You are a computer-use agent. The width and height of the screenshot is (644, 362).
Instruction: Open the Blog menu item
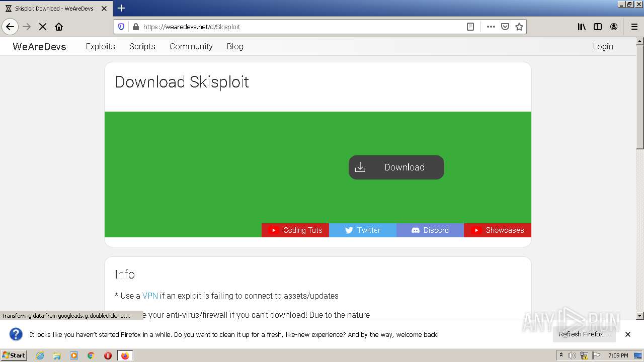pos(235,46)
